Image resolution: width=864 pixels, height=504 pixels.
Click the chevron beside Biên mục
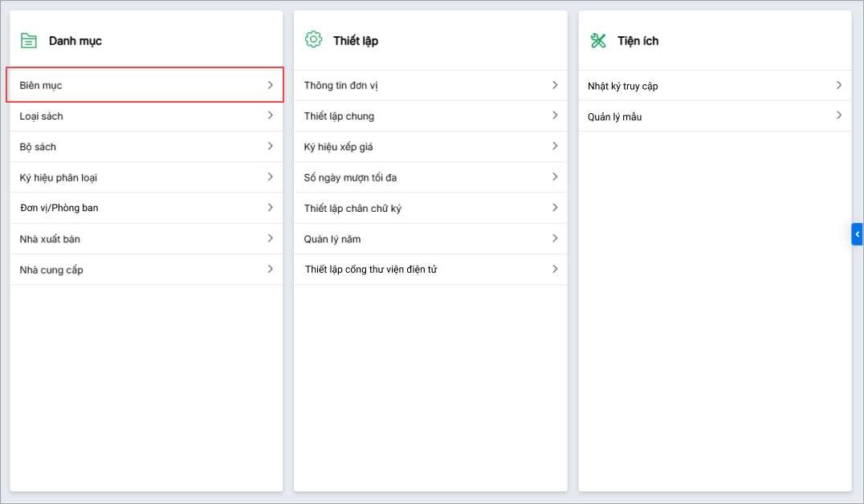pyautogui.click(x=271, y=85)
